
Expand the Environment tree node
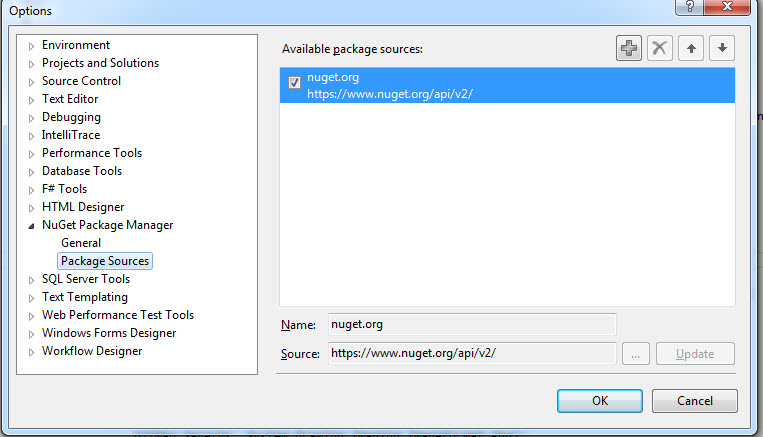click(x=31, y=46)
